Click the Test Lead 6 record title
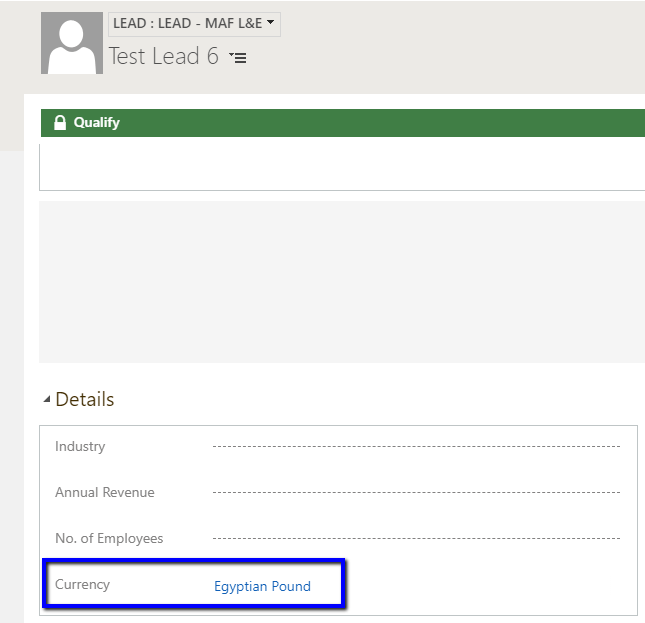Viewport: 645px width, 623px height. point(164,57)
